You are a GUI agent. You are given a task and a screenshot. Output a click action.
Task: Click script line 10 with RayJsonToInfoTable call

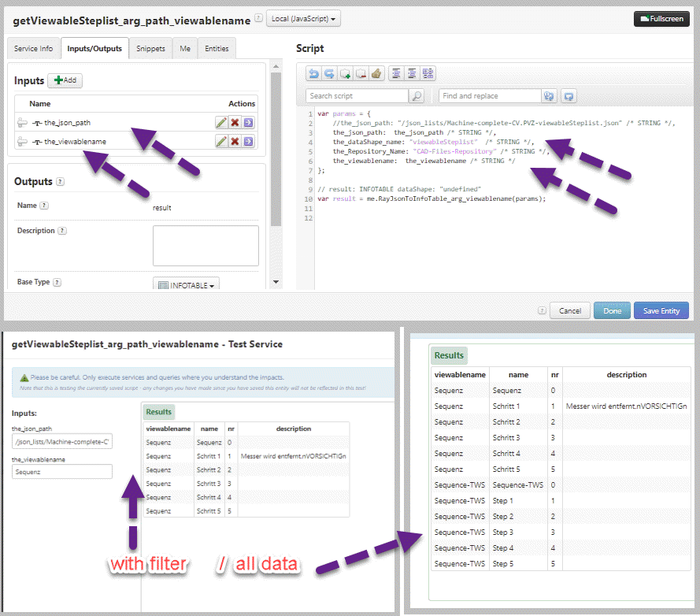(431, 199)
